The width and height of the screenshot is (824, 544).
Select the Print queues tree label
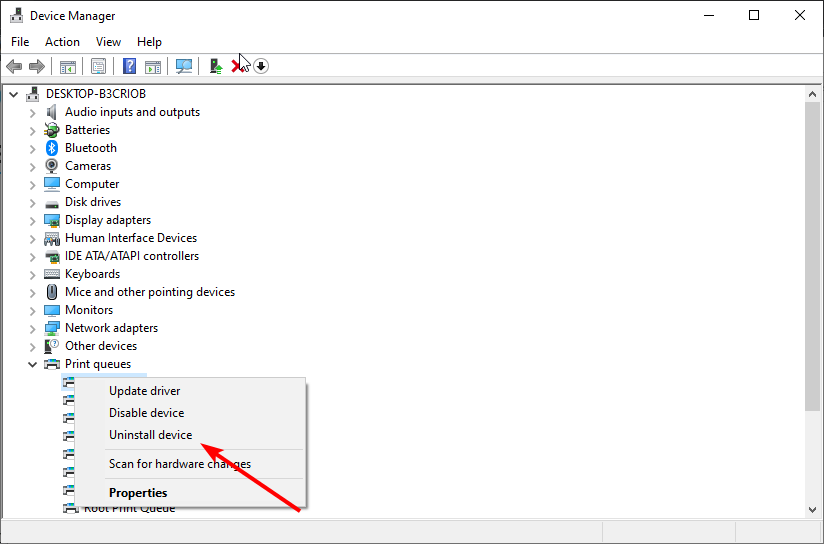coord(98,364)
